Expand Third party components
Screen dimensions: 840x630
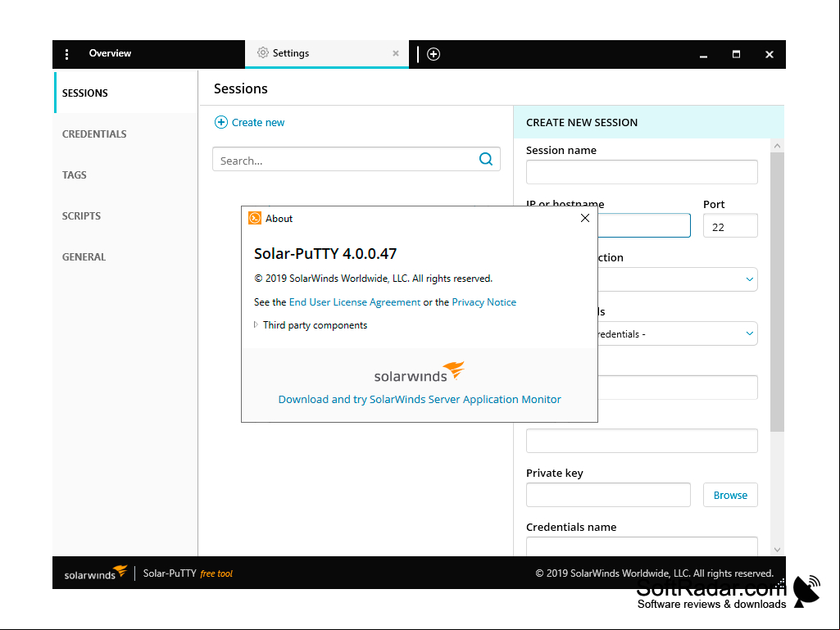click(256, 324)
